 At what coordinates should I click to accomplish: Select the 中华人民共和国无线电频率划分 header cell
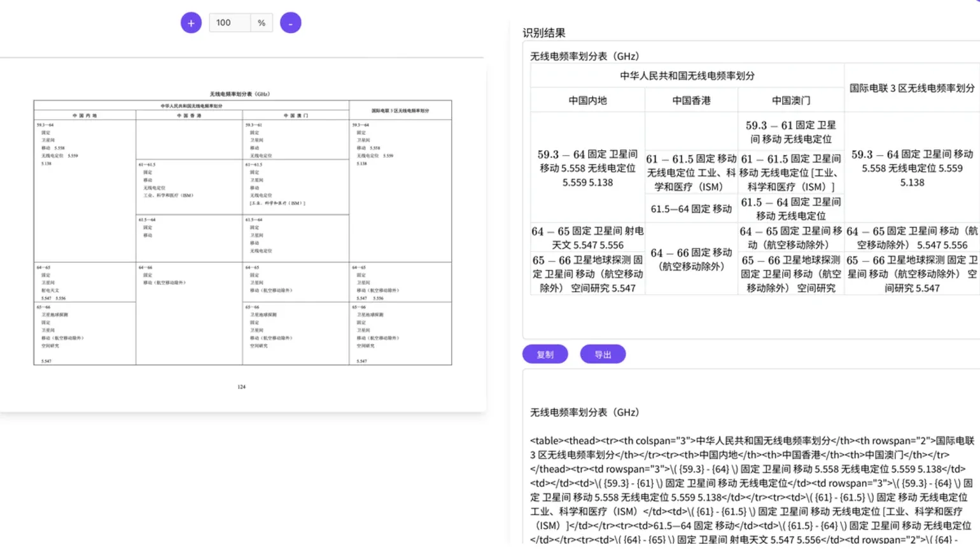point(687,76)
